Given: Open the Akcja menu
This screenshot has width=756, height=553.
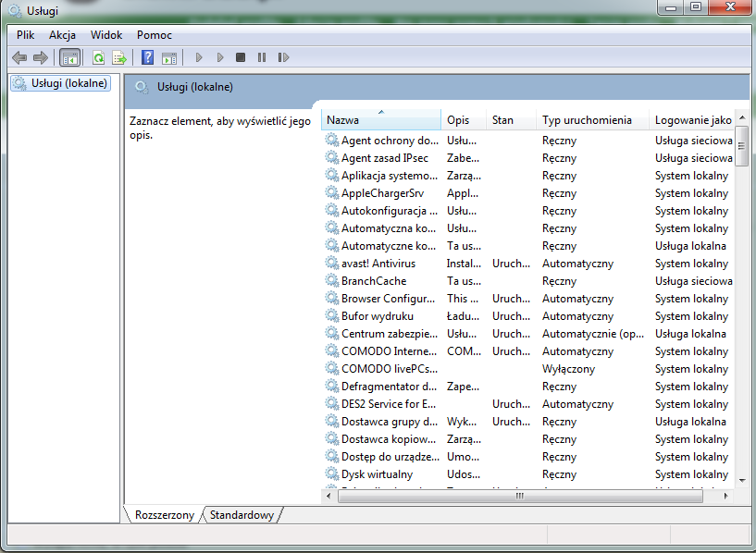Looking at the screenshot, I should pyautogui.click(x=62, y=35).
